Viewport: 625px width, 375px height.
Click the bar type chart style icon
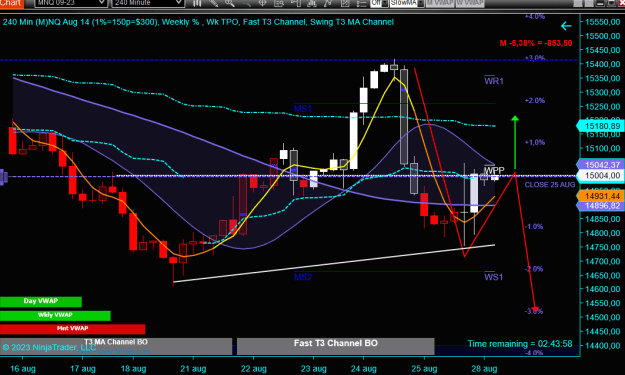[197, 3]
